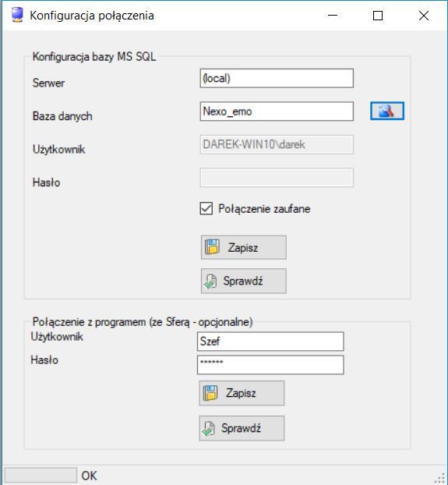
Task: Click the Konfiguracja bazy MS SQL group label
Action: pyautogui.click(x=94, y=57)
